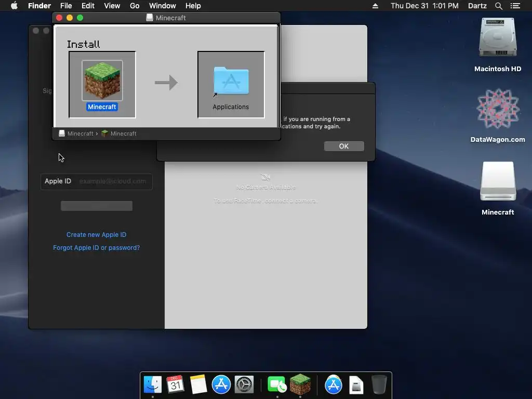Open the Trash in the Dock
The width and height of the screenshot is (532, 399).
pos(379,385)
